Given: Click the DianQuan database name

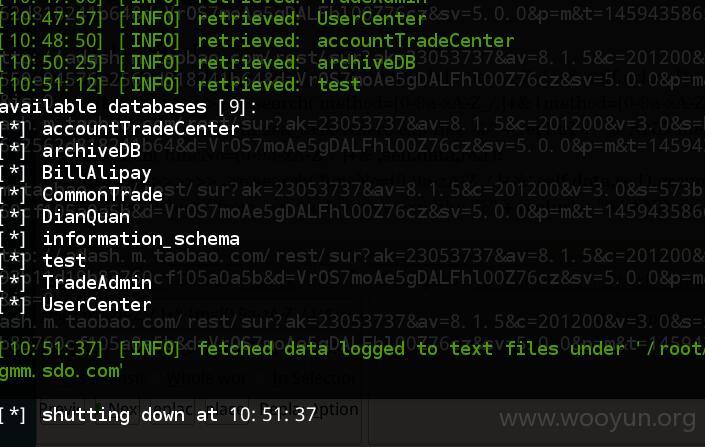Looking at the screenshot, I should pos(86,217).
